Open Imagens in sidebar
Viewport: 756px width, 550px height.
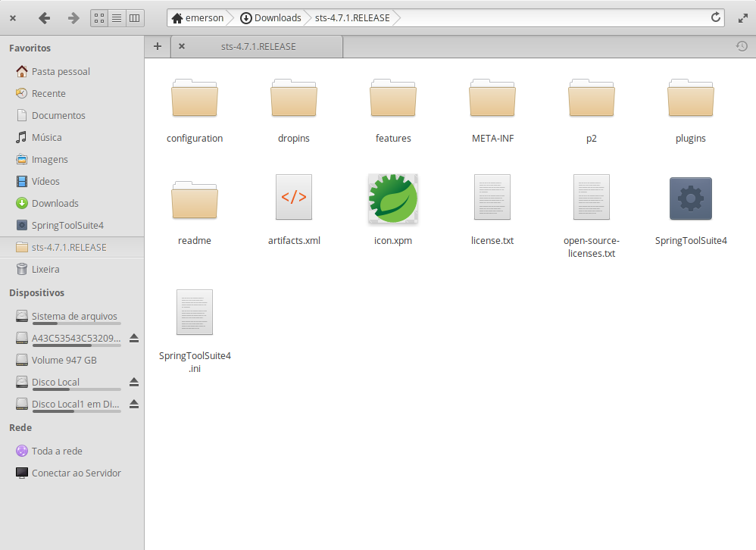72,159
